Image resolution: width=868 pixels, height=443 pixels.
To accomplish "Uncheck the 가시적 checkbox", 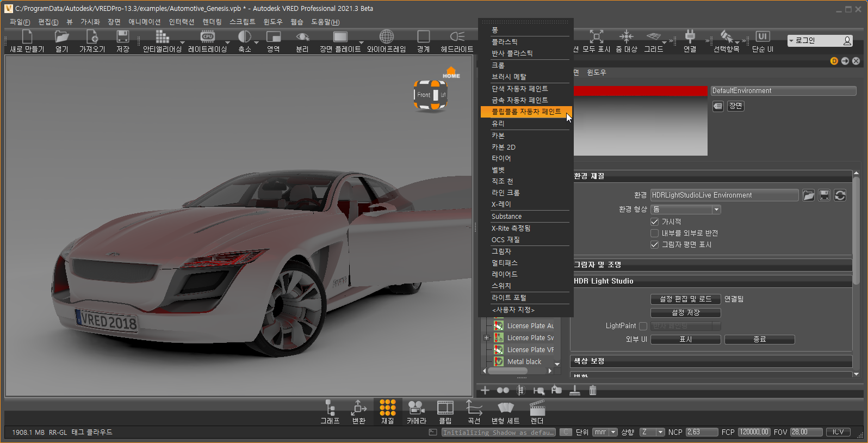I will (655, 222).
